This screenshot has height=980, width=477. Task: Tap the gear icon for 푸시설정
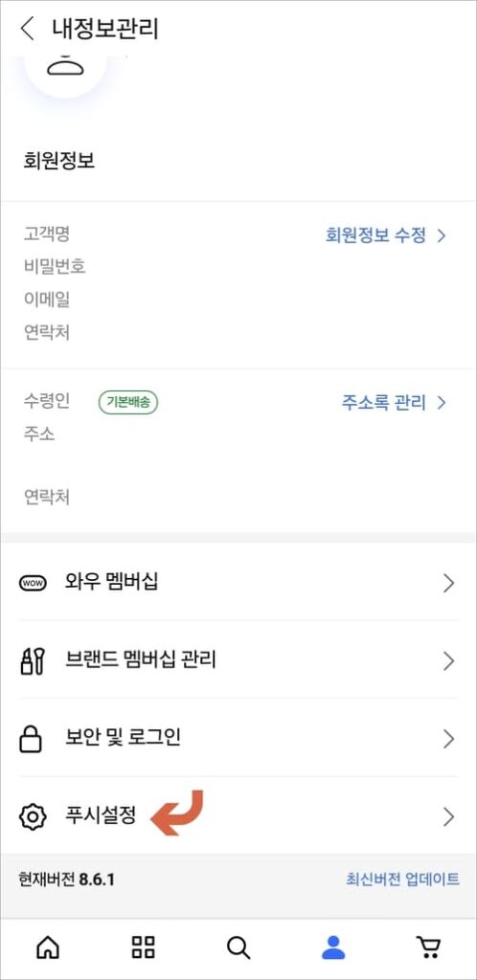click(32, 817)
